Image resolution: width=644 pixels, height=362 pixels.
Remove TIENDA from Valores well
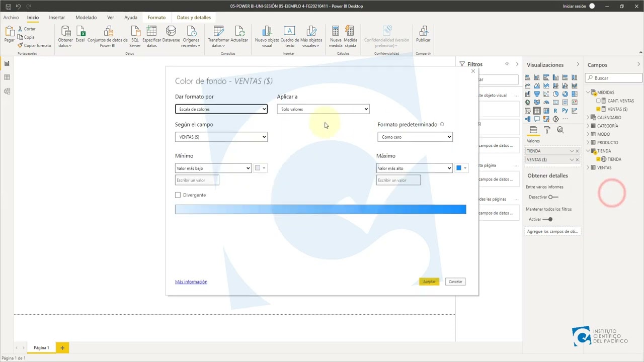(577, 151)
